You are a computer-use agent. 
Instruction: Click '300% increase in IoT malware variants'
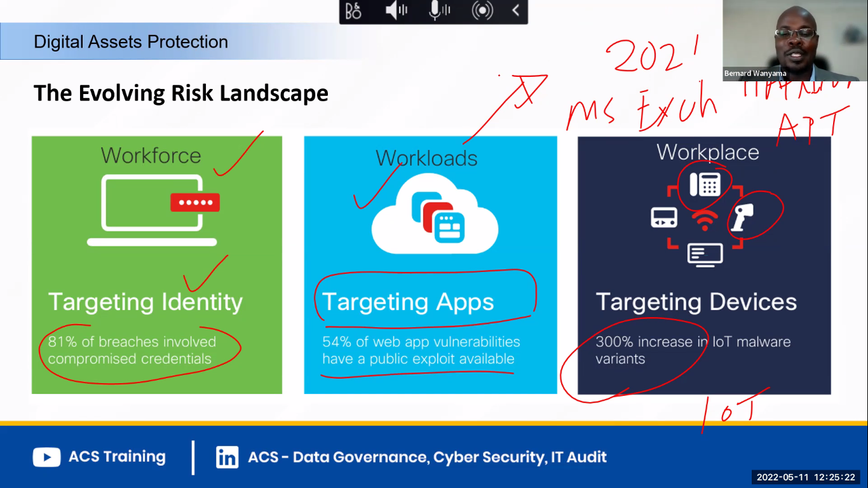point(693,350)
